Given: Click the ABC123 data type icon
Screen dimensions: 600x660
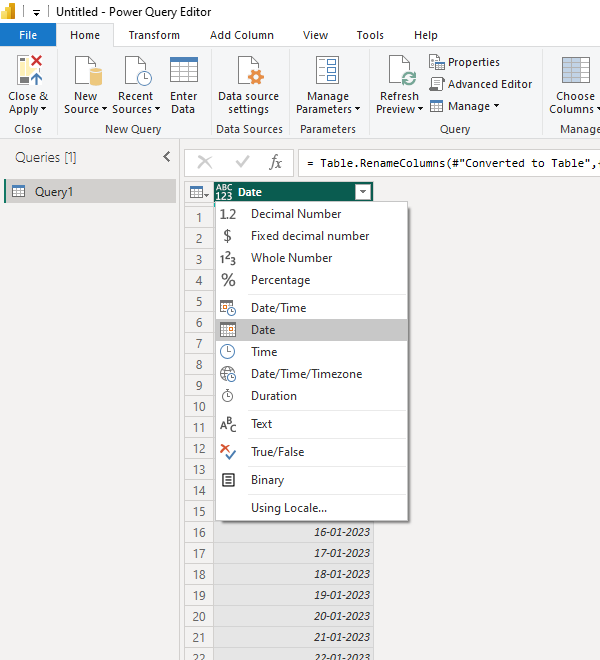Looking at the screenshot, I should click(224, 192).
